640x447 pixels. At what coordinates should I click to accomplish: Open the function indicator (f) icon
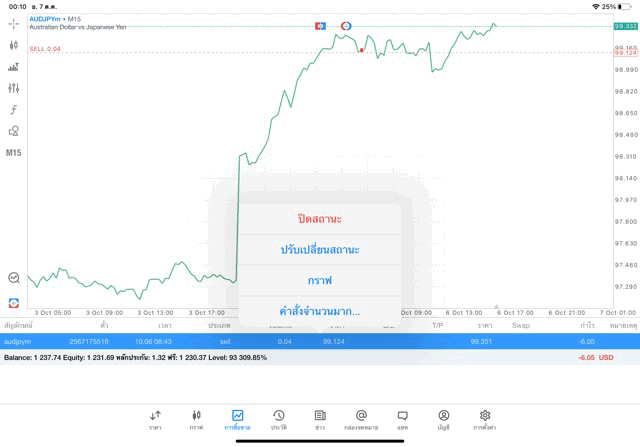13,110
